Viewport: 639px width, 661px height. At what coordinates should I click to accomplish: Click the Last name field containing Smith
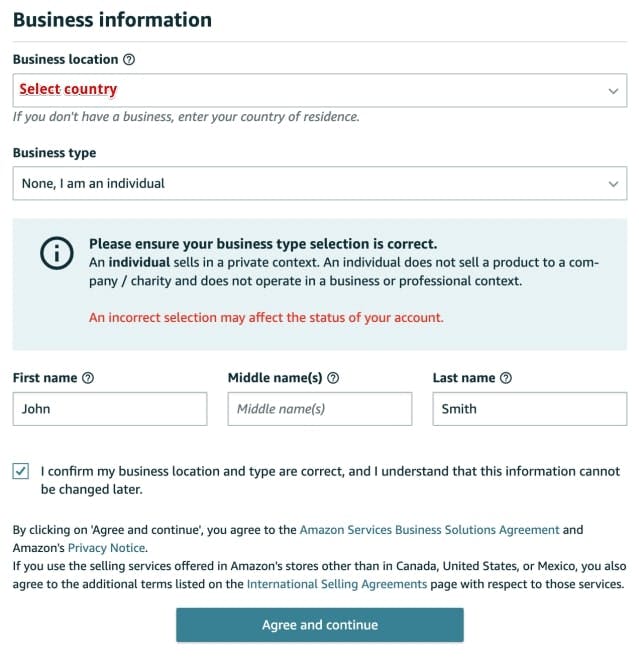tap(529, 409)
